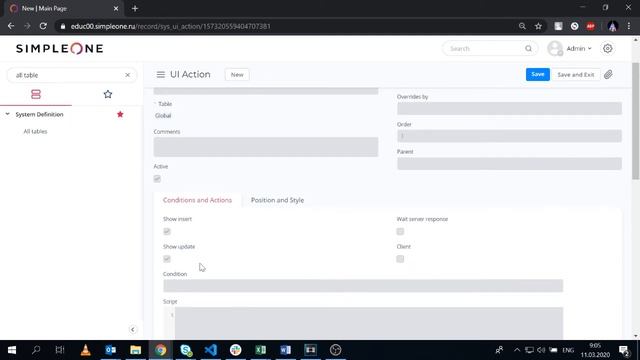Image resolution: width=640 pixels, height=360 pixels.
Task: Open the taskbar volume control
Action: coord(541,350)
